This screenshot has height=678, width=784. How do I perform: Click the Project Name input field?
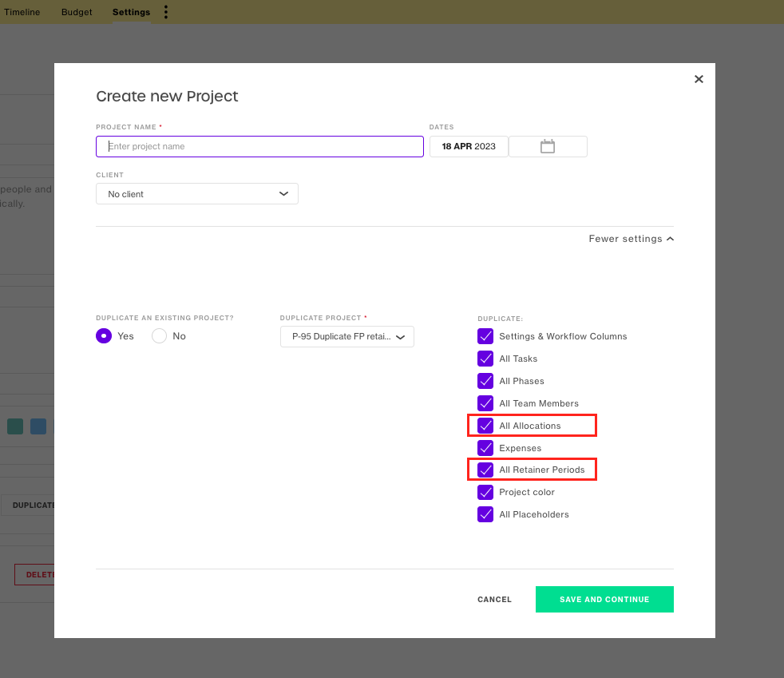(x=259, y=146)
